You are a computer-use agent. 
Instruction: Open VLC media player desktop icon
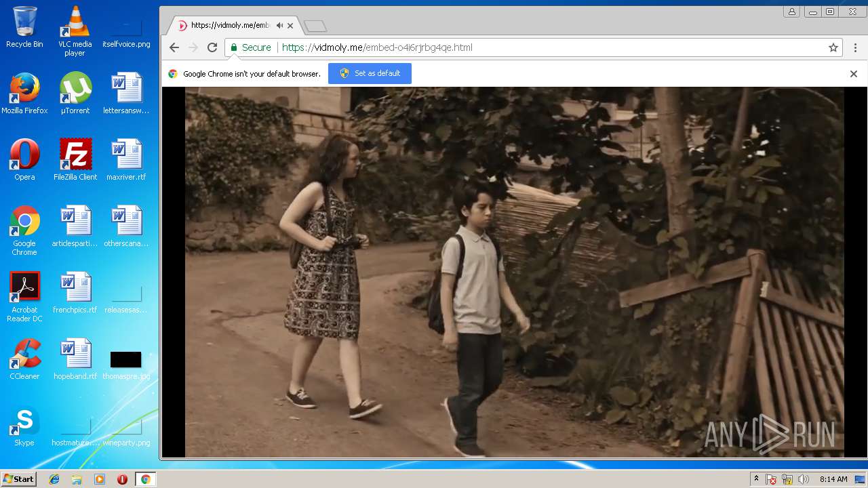(x=75, y=31)
